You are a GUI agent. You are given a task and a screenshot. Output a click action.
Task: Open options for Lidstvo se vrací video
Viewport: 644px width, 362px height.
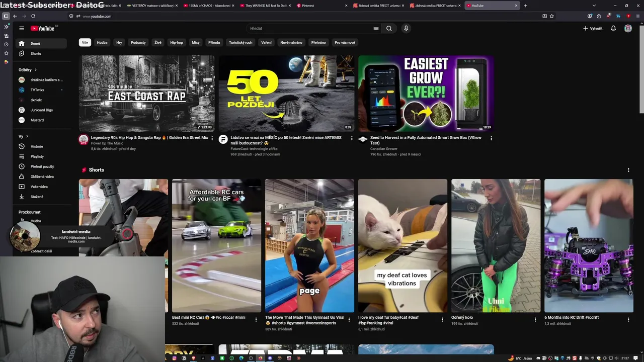(352, 138)
